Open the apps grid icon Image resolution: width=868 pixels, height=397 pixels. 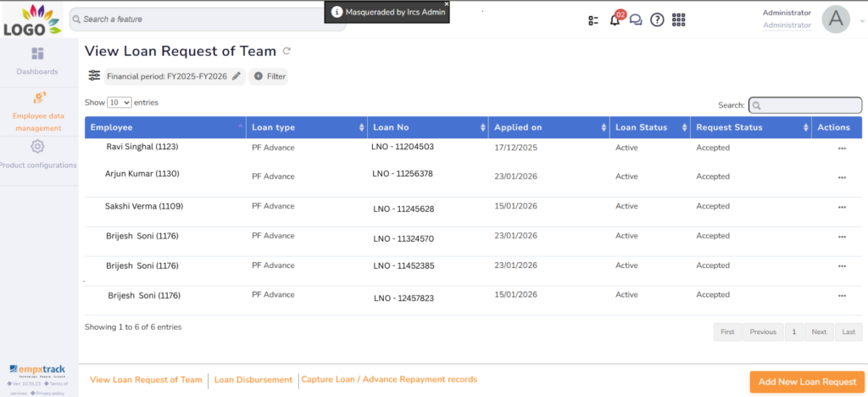pyautogui.click(x=679, y=20)
